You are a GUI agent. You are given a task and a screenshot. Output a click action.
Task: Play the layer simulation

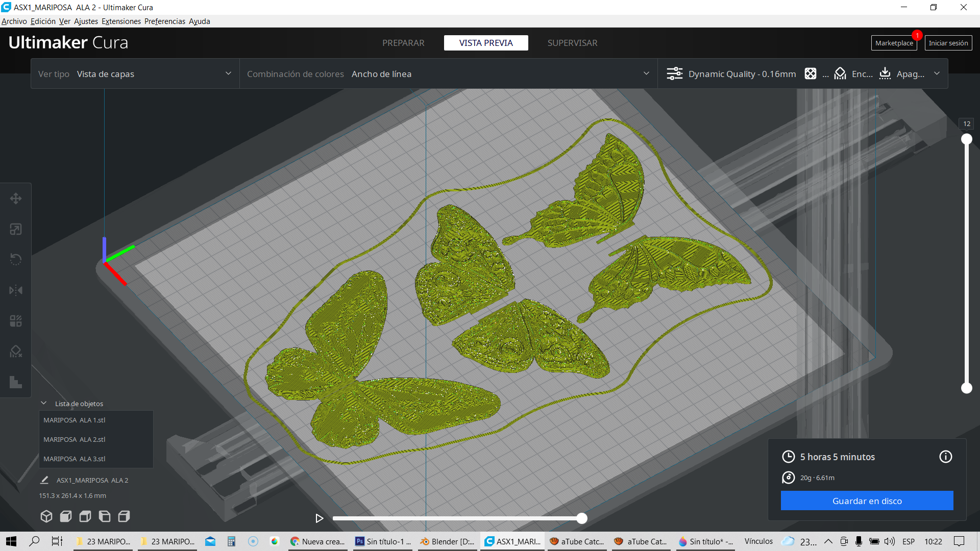click(x=320, y=518)
